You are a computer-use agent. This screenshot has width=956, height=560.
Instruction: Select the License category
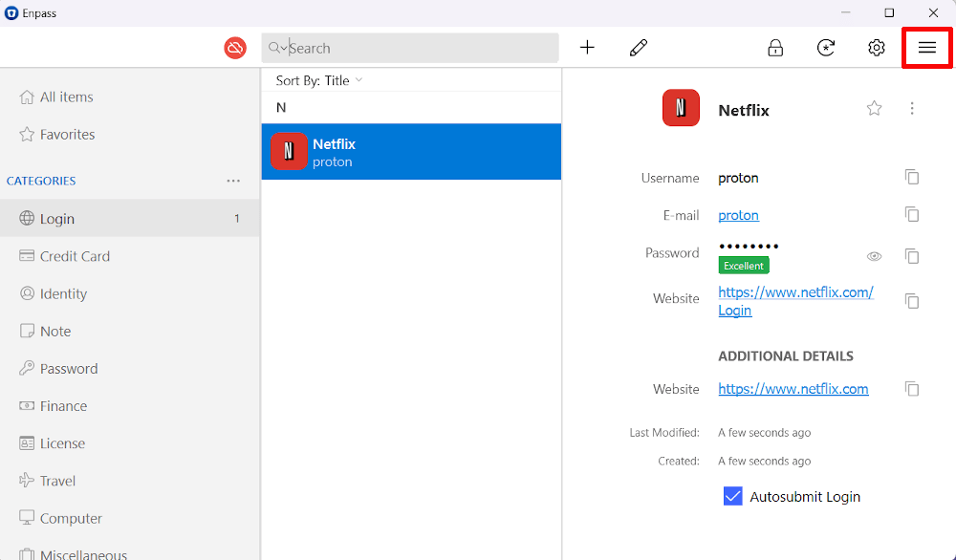[x=129, y=443]
